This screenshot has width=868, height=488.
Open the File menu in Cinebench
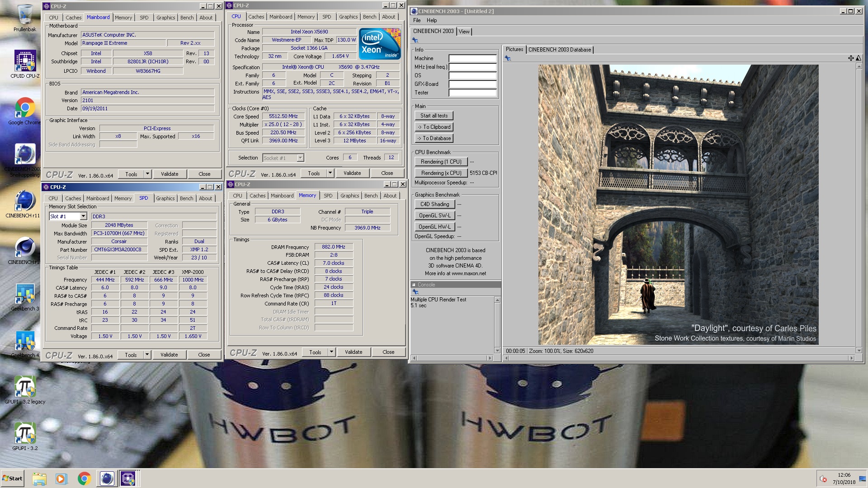click(x=417, y=20)
